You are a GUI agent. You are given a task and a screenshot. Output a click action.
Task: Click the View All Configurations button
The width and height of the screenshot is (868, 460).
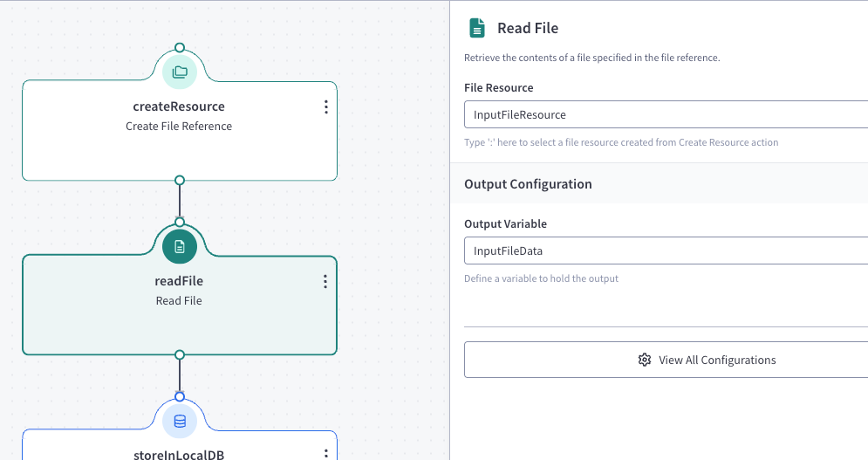[x=666, y=360]
